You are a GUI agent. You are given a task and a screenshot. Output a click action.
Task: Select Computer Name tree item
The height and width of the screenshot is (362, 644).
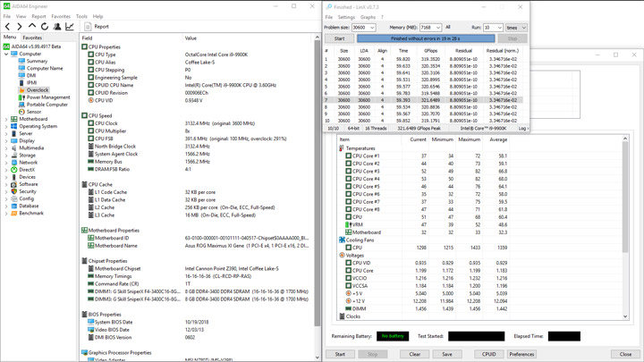click(45, 68)
